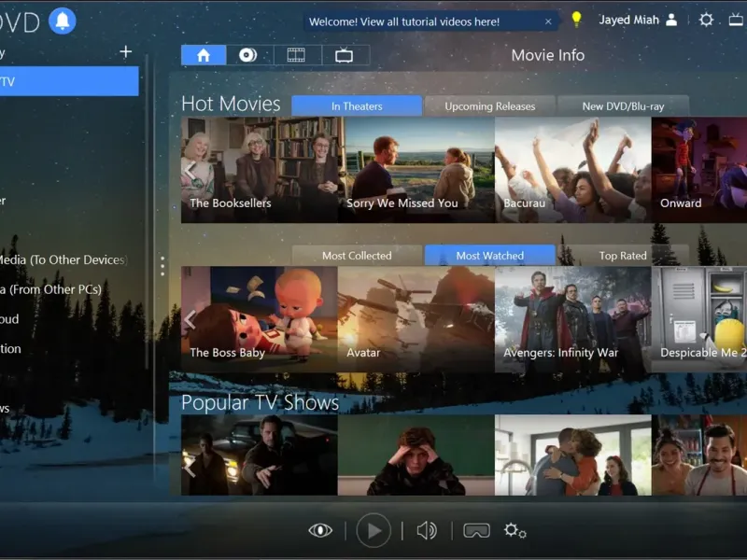Switch to TV mode icon at top right

pos(737,20)
